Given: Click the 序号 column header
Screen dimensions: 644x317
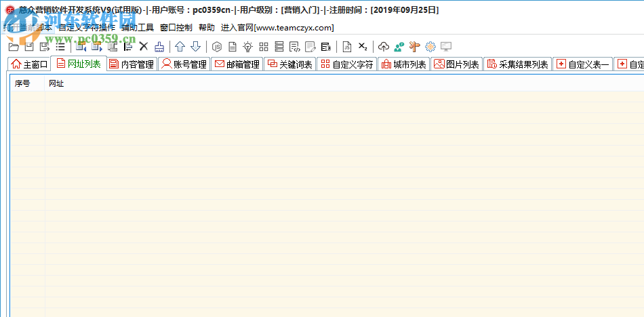Looking at the screenshot, I should pyautogui.click(x=28, y=84).
